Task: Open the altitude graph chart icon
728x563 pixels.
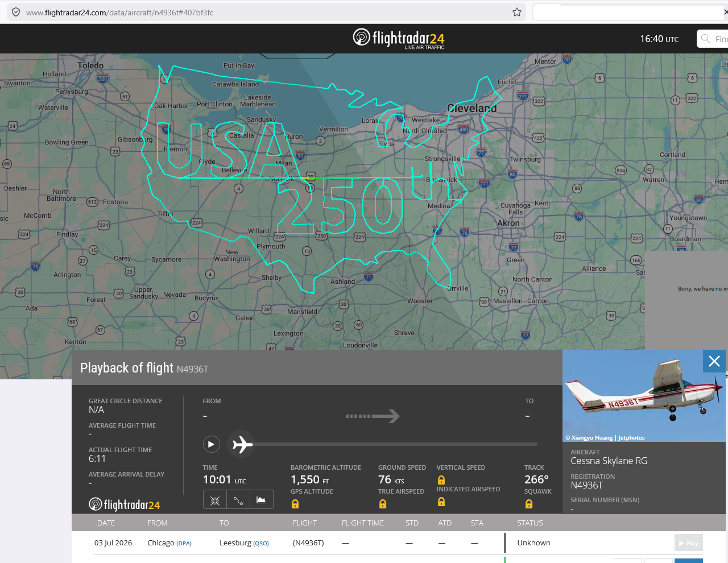Action: point(261,500)
